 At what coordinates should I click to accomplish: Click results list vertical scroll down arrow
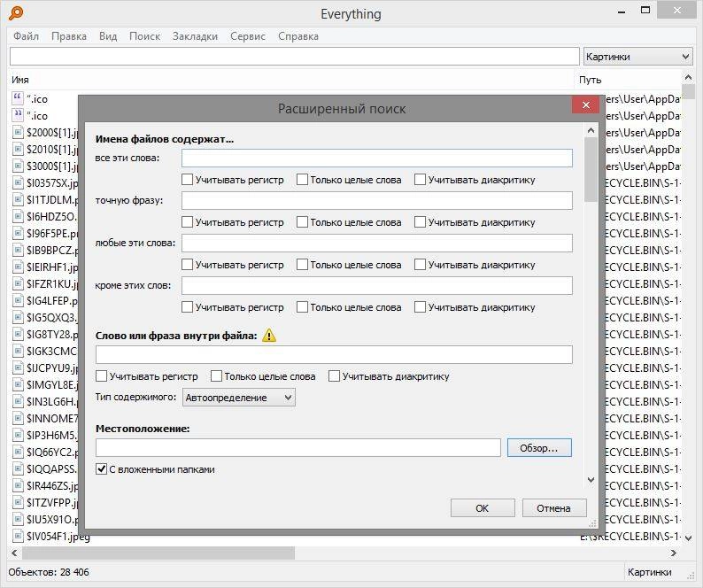click(688, 538)
